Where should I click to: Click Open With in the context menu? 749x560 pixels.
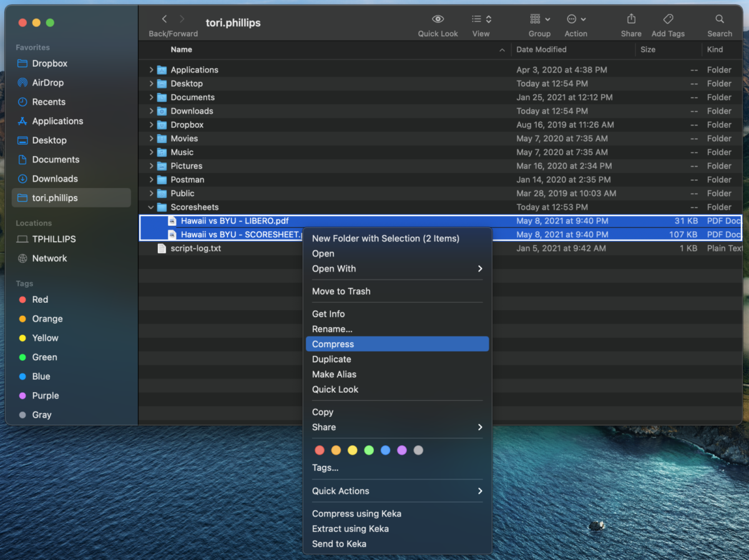(334, 268)
